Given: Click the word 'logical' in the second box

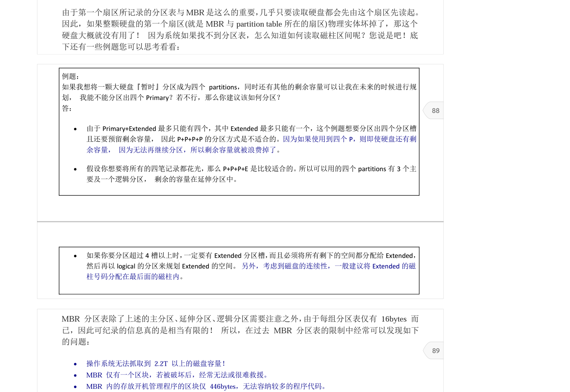Looking at the screenshot, I should (126, 266).
